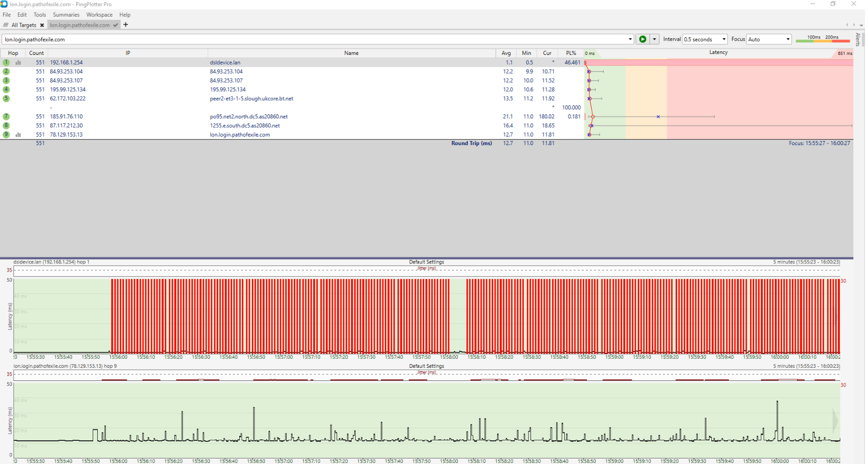Image resolution: width=868 pixels, height=464 pixels.
Task: Toggle timeline graph icon for hop 9
Action: point(18,135)
